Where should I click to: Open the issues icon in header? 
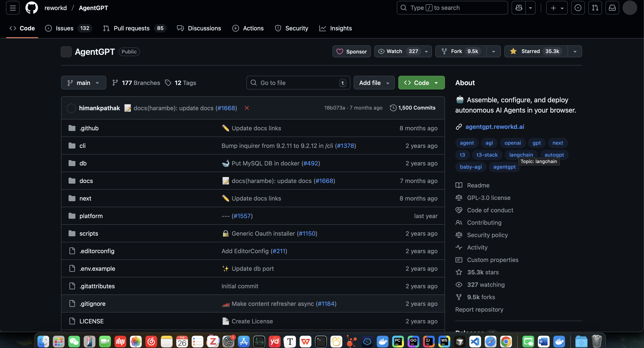[578, 8]
